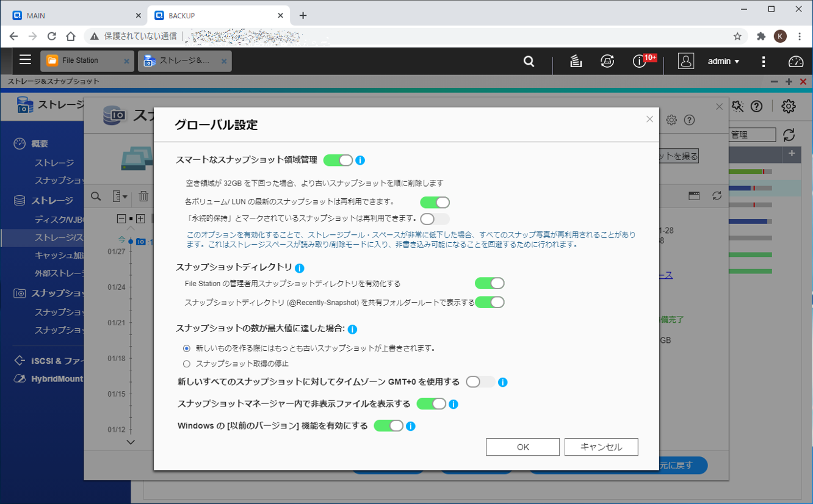Screen dimensions: 813x504
Task: Click info icon next to スマートなスナップショット領域管理
Action: coord(360,160)
